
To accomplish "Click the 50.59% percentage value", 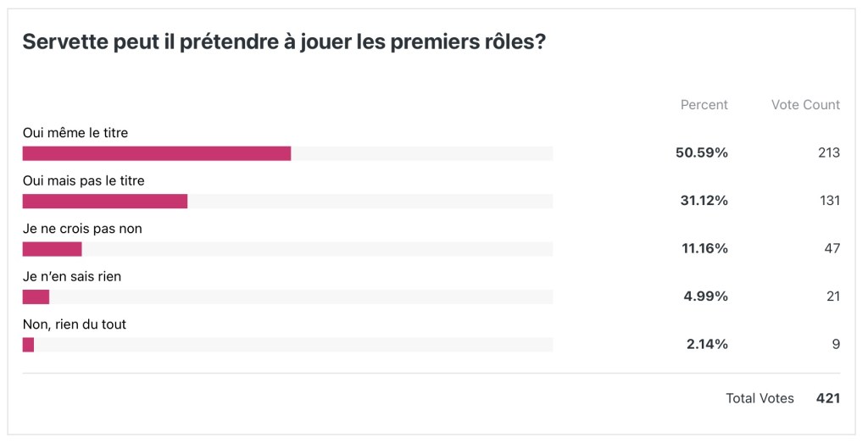I will click(702, 152).
